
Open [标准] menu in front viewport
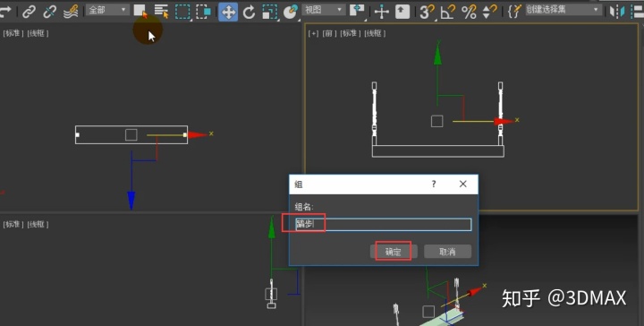[350, 34]
